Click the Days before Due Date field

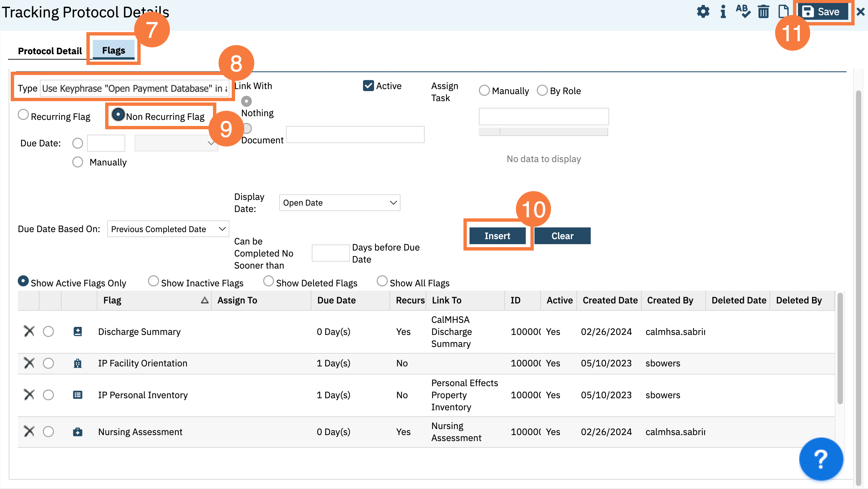330,253
